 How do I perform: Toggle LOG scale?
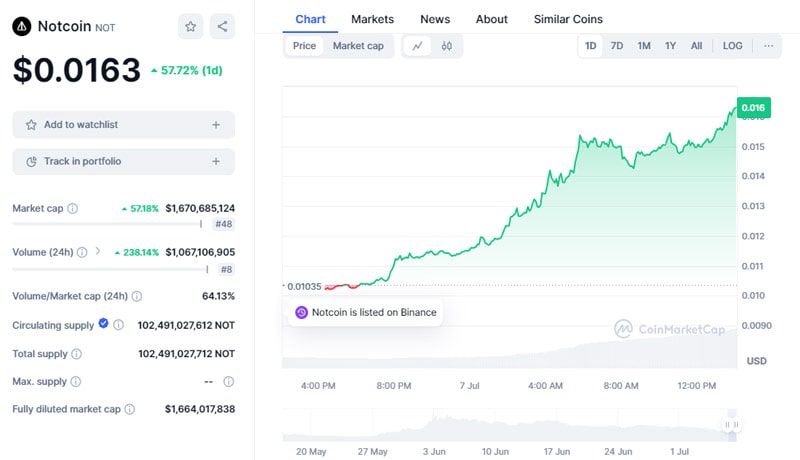point(733,46)
